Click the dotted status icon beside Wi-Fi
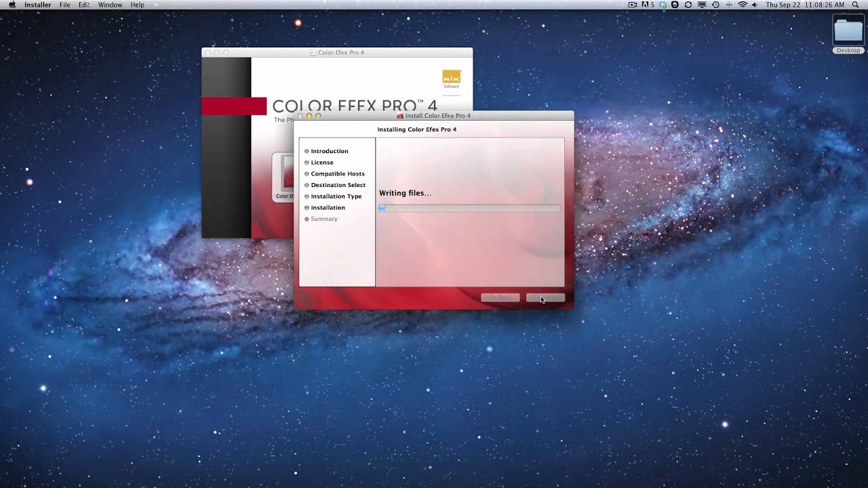Screen dimensions: 868x488 729,5
